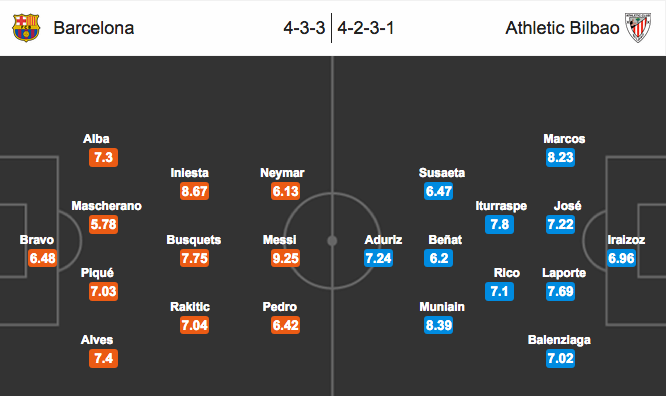666x396 pixels.
Task: Open Iraizoz's 6.96 goalkeeper rating badge
Action: tap(621, 258)
